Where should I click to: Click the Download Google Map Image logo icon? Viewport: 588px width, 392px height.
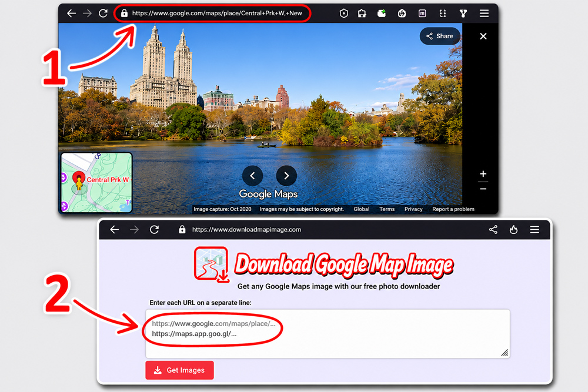point(212,264)
